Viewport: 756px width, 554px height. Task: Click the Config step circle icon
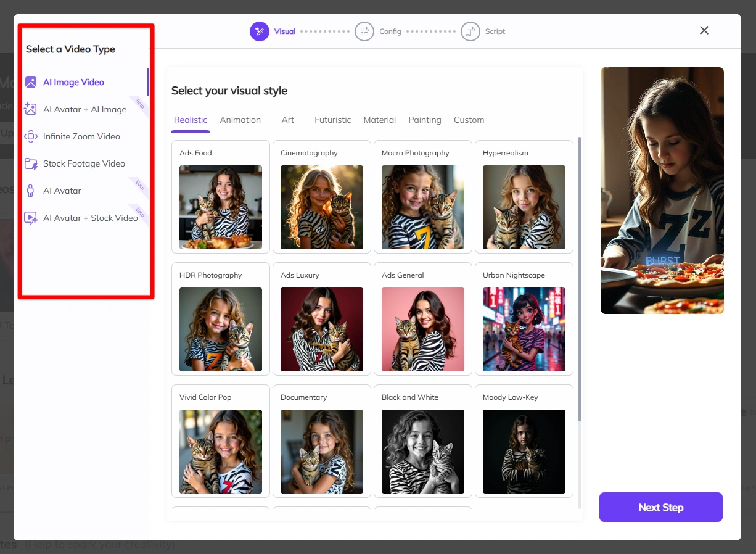(x=364, y=31)
